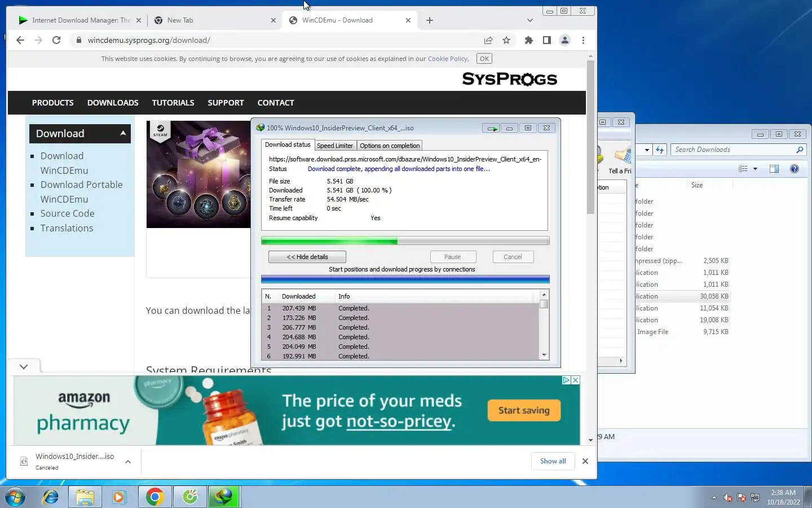Click Hide details button in IDM dialog
This screenshot has width=812, height=508.
point(307,257)
